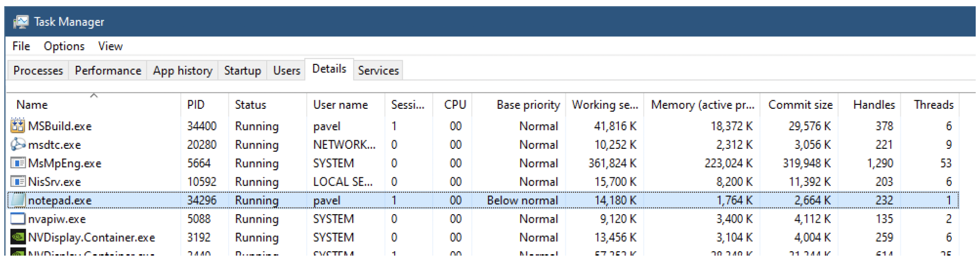Click commit size value 319,948 K
Screen dimensions: 980x268
coord(806,164)
